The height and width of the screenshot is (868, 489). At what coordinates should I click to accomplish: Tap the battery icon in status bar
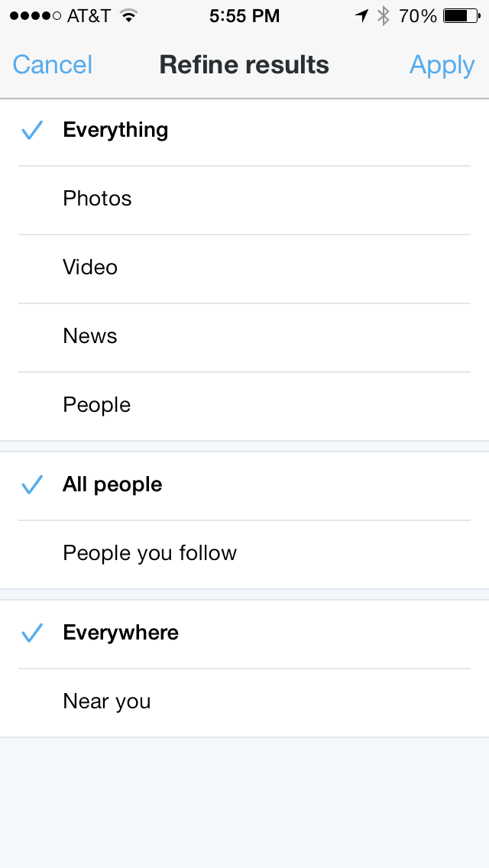click(x=461, y=15)
